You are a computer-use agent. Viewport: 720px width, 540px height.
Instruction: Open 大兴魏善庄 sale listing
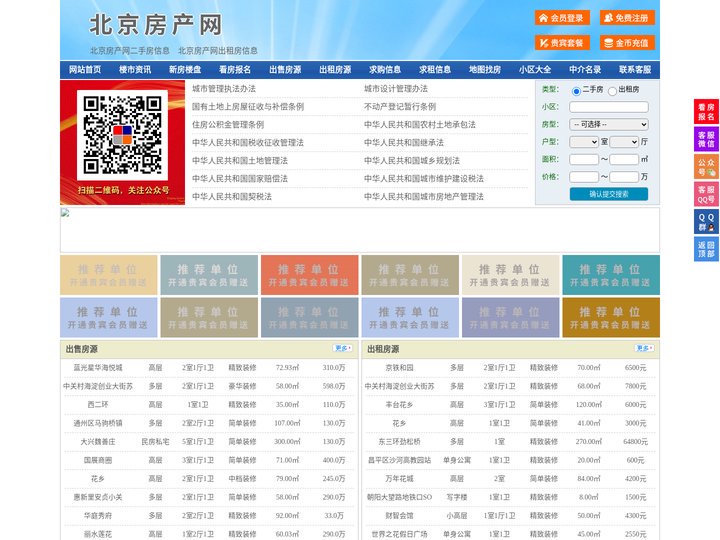pos(98,441)
